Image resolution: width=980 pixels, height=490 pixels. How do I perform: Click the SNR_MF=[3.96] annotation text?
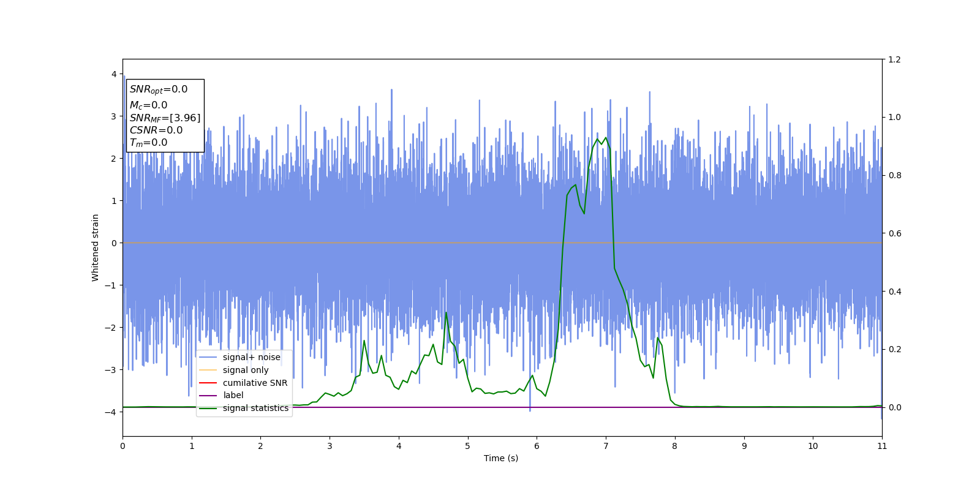[x=165, y=118]
